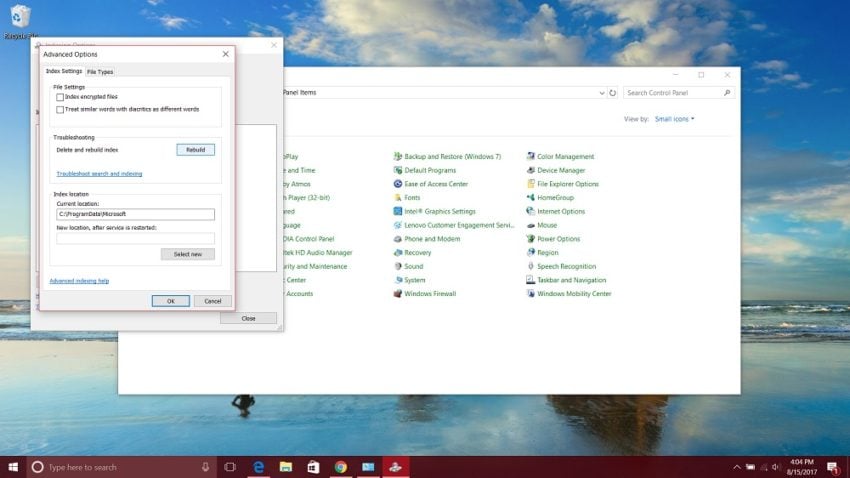Open Intel Graphics Settings icon
850x478 pixels.
(397, 211)
